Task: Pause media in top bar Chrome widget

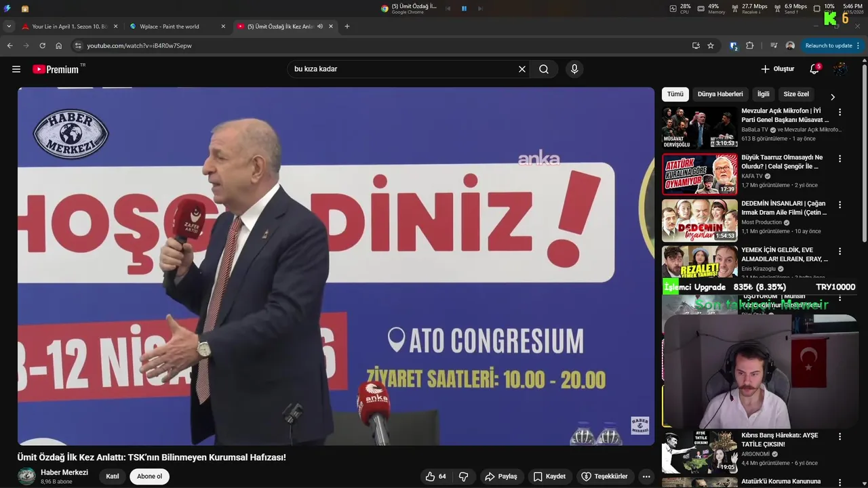Action: pyautogui.click(x=464, y=8)
